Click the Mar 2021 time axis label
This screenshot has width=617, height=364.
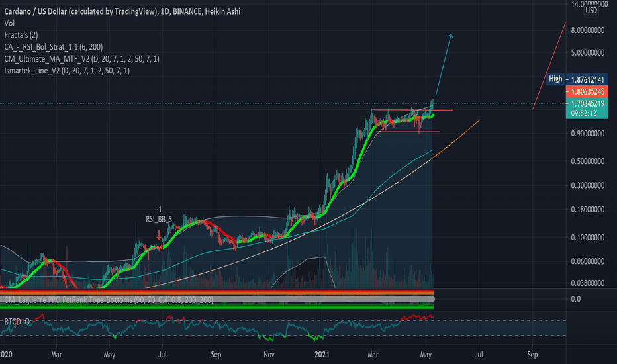[373, 355]
